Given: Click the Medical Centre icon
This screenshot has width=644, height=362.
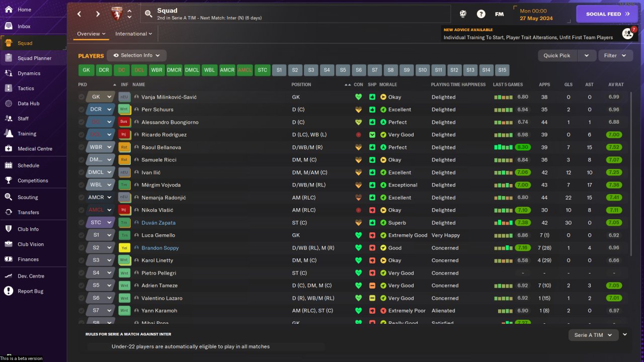Looking at the screenshot, I should click(x=8, y=149).
